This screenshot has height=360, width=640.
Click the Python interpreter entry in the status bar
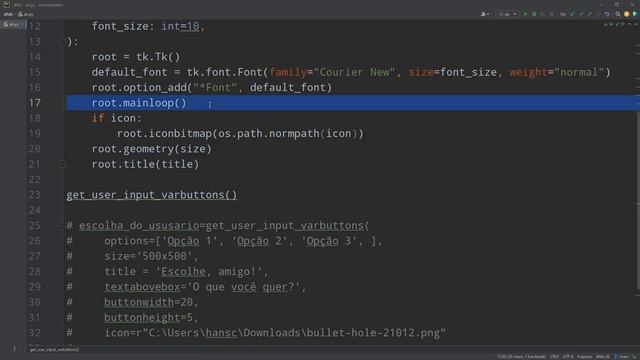[x=603, y=357]
